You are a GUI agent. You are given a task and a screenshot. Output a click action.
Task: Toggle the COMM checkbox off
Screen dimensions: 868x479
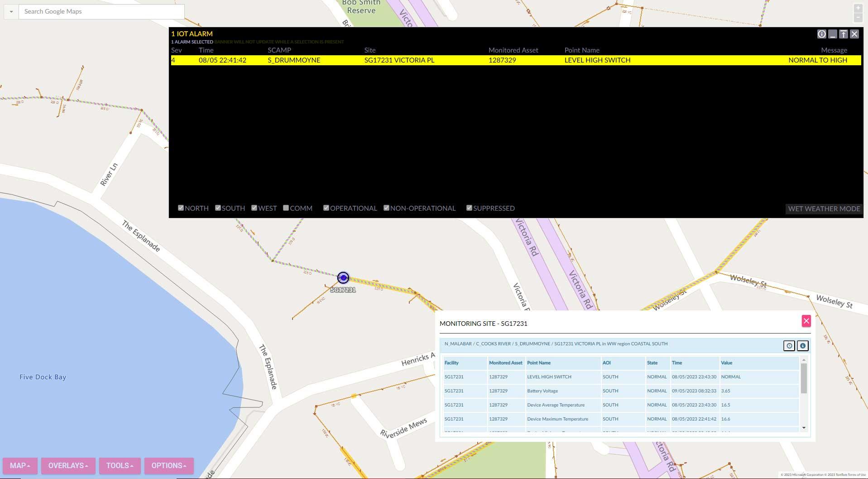point(286,208)
